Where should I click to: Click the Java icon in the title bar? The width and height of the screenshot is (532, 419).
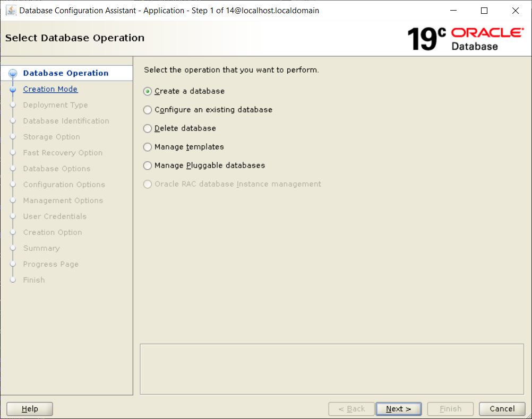pyautogui.click(x=11, y=11)
